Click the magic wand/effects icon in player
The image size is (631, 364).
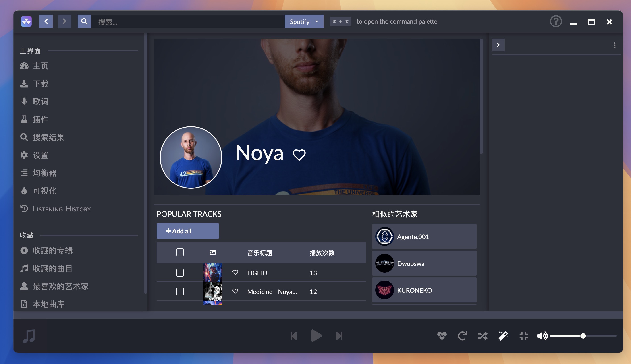[503, 335]
